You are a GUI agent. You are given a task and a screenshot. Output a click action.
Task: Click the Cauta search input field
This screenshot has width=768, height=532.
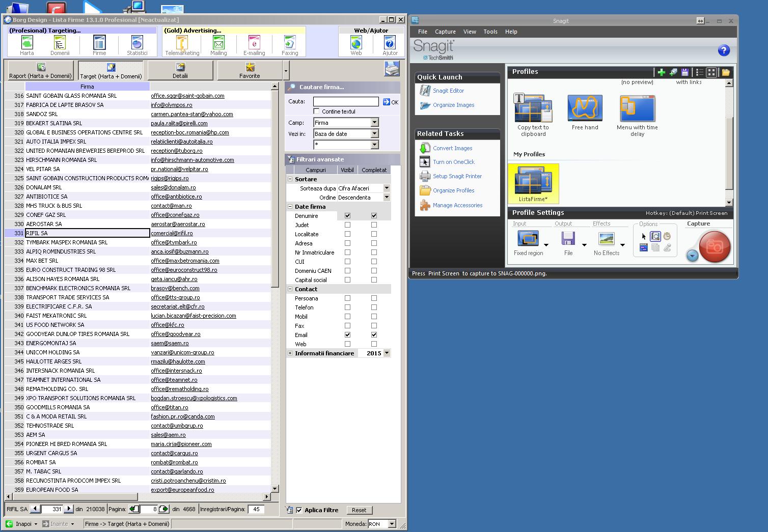tap(346, 101)
